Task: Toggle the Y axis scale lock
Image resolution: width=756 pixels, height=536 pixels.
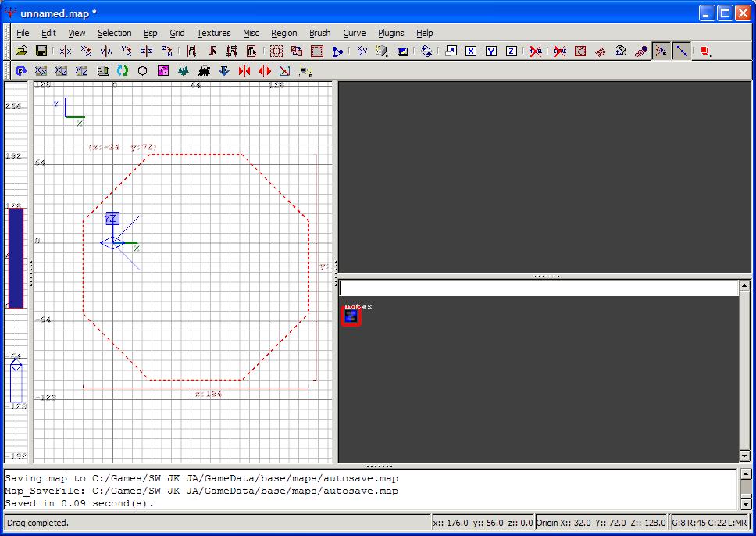Action: 491,51
